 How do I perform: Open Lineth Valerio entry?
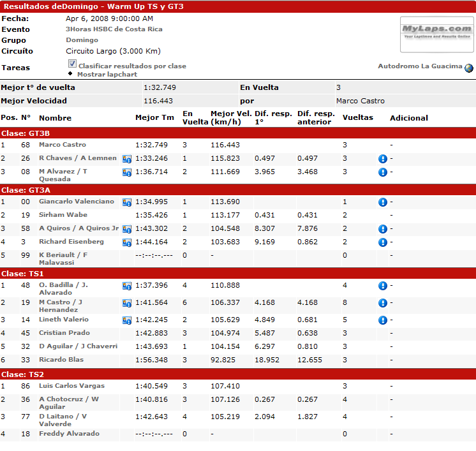(x=64, y=320)
